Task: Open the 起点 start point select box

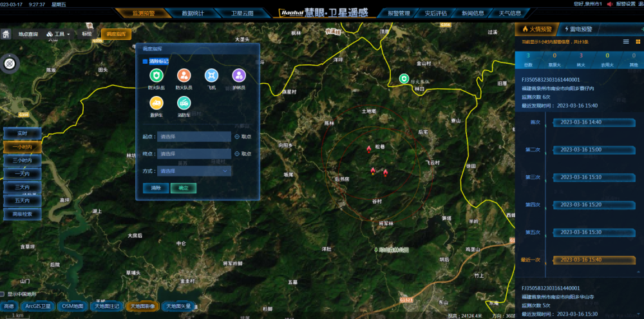Action: coord(195,137)
